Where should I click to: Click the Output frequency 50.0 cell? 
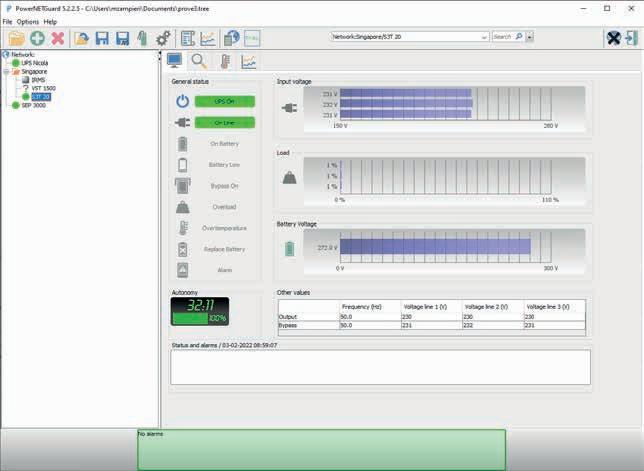(370, 317)
